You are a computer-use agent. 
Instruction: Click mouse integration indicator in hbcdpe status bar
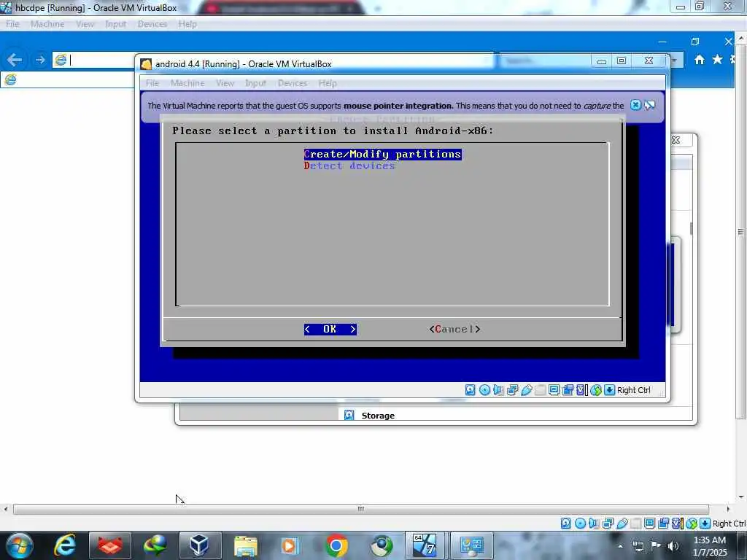[692, 524]
